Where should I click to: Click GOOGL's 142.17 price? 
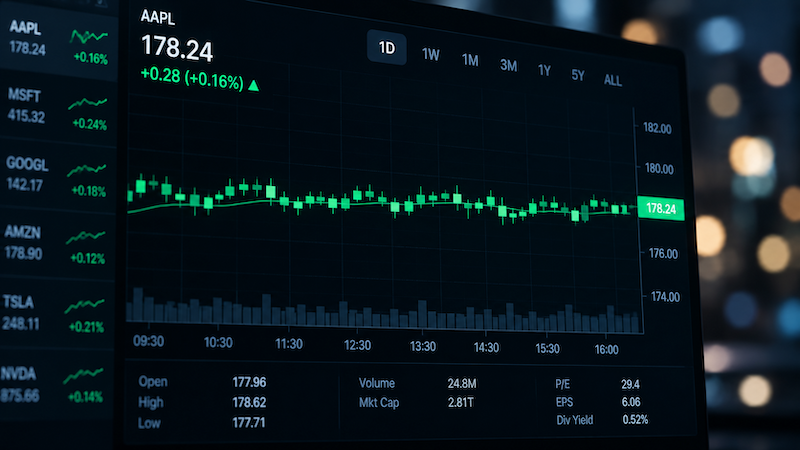pos(24,184)
